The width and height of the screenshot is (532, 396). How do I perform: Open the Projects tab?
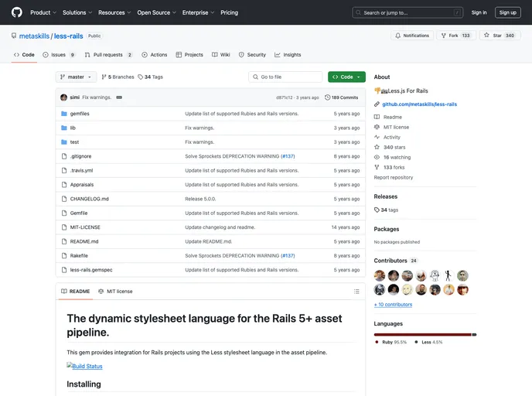[189, 55]
